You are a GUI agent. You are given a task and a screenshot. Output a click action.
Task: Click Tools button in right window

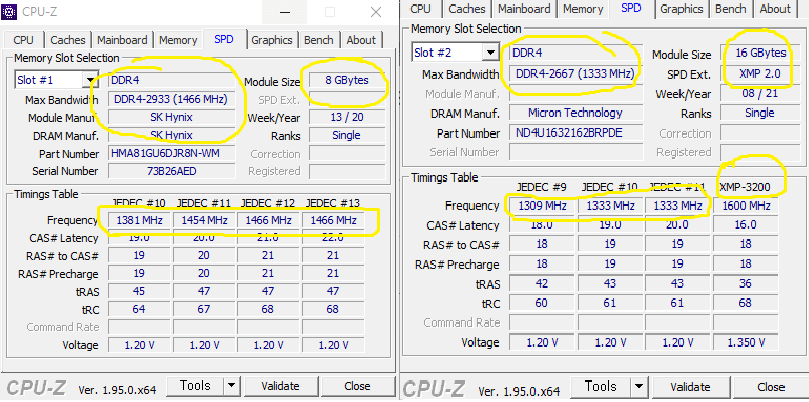pyautogui.click(x=600, y=387)
